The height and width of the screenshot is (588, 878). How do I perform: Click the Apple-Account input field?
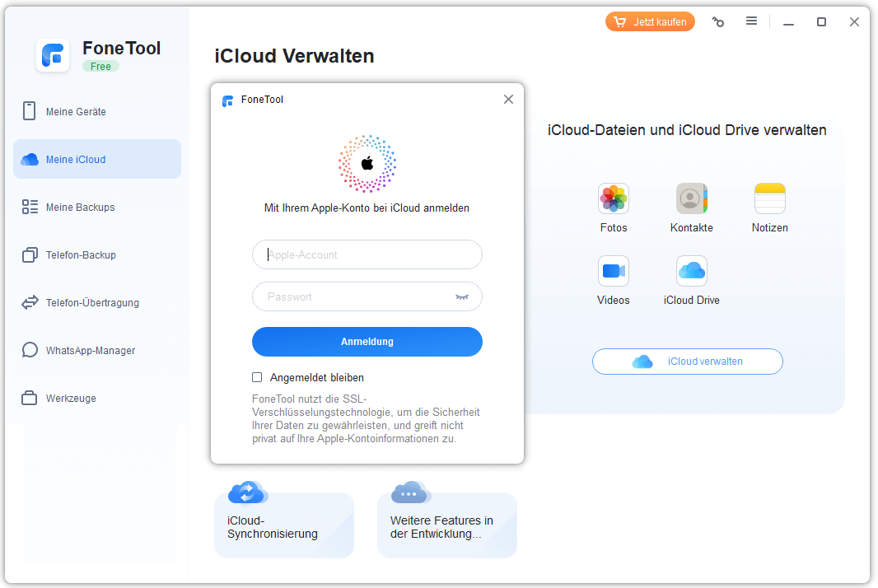click(x=367, y=255)
